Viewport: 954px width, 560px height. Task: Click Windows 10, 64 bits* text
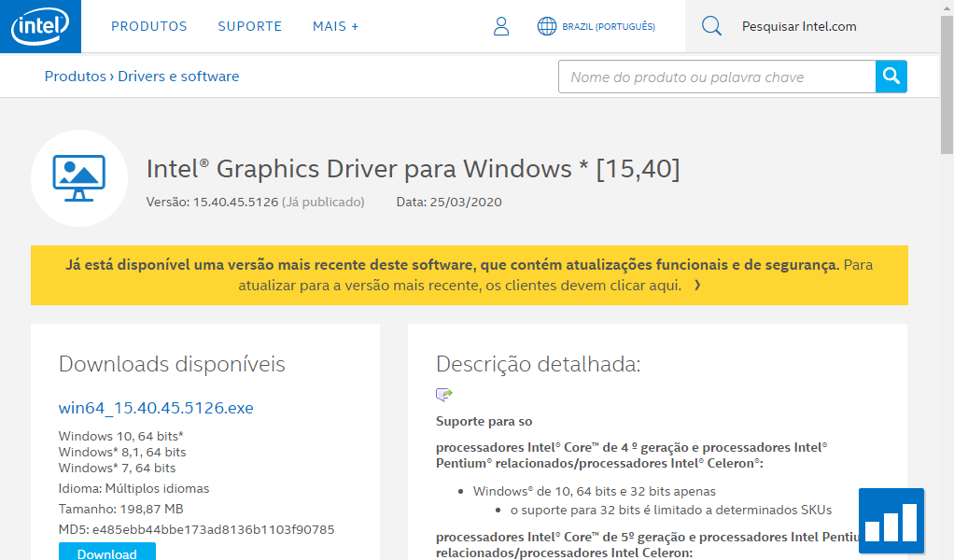tap(121, 436)
